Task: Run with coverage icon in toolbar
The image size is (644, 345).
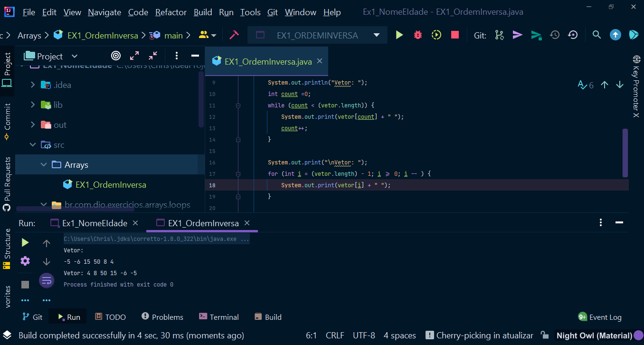Action: click(436, 35)
